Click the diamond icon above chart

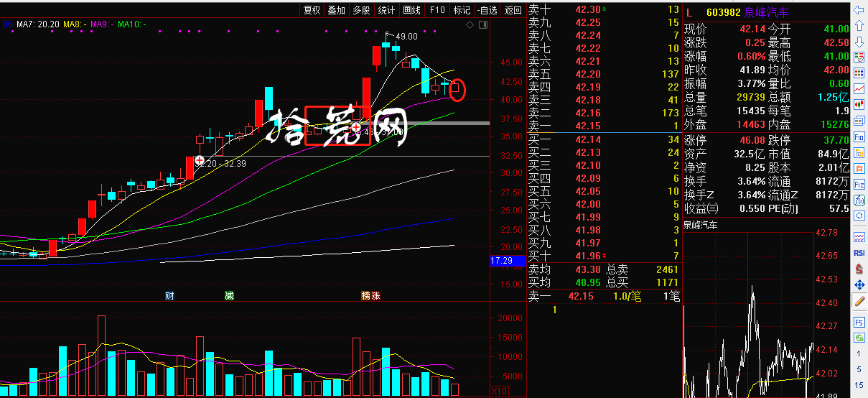click(470, 24)
